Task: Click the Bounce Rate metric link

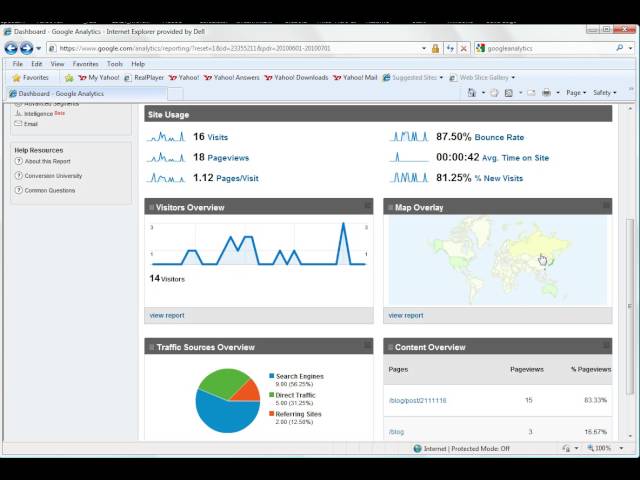Action: point(499,138)
